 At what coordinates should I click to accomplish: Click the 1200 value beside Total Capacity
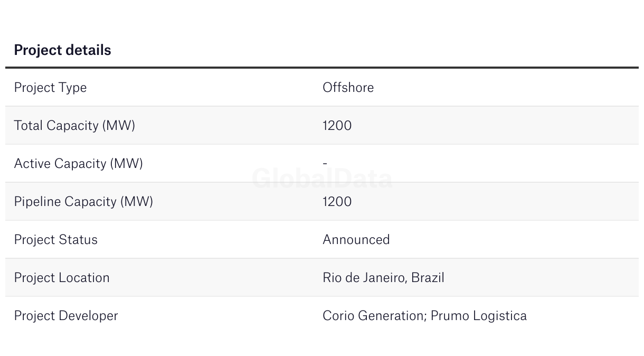click(x=337, y=125)
